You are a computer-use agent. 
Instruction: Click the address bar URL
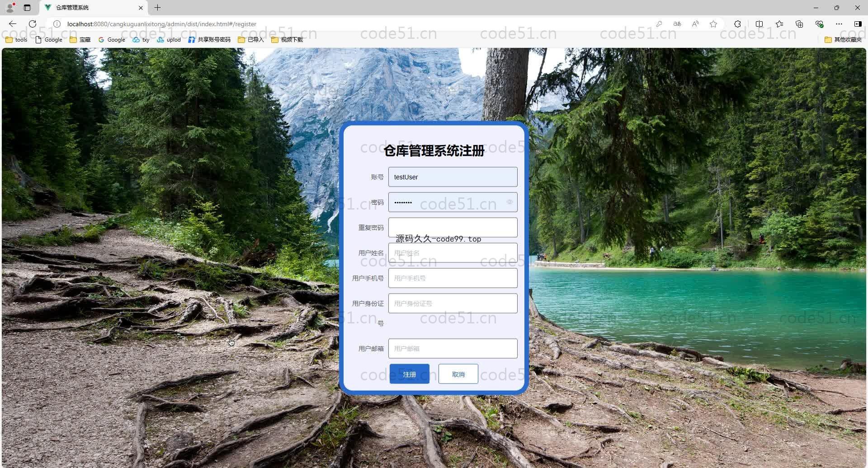162,24
